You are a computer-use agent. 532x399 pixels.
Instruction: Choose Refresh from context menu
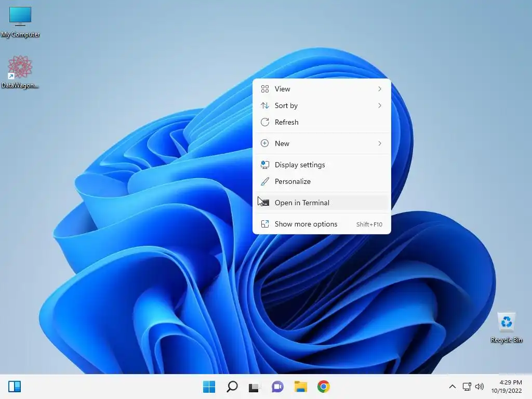pos(322,122)
